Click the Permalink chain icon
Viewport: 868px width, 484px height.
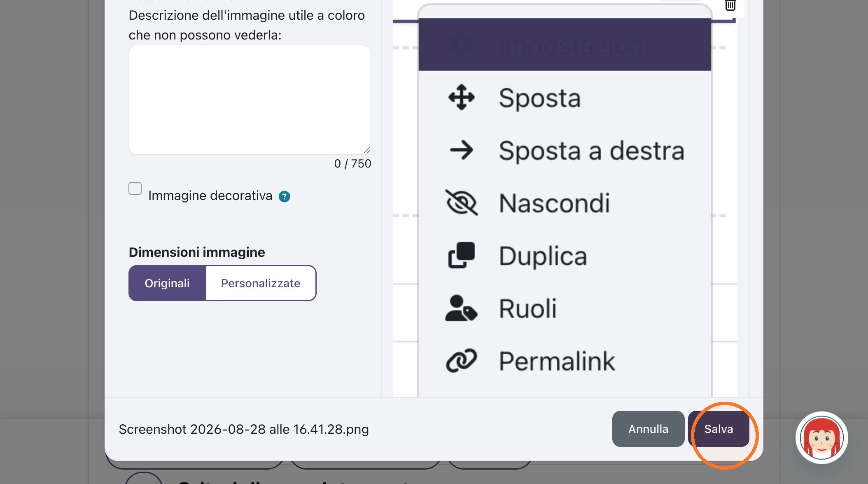pos(462,361)
